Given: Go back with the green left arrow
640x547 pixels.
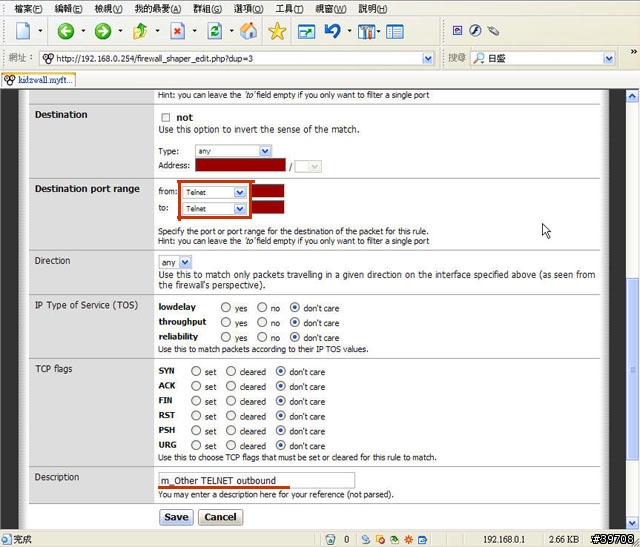Looking at the screenshot, I should [65, 31].
